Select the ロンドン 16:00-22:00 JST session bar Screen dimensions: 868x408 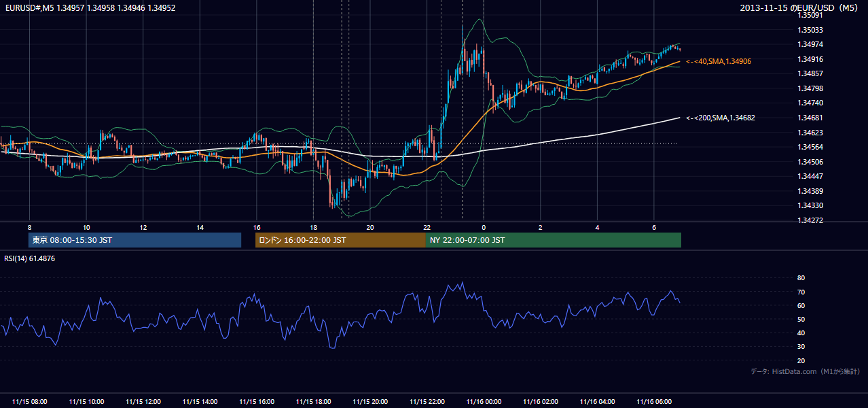click(340, 240)
